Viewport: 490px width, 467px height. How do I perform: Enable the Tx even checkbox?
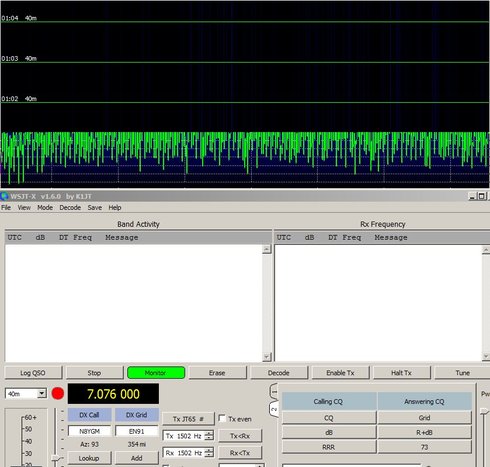(222, 418)
